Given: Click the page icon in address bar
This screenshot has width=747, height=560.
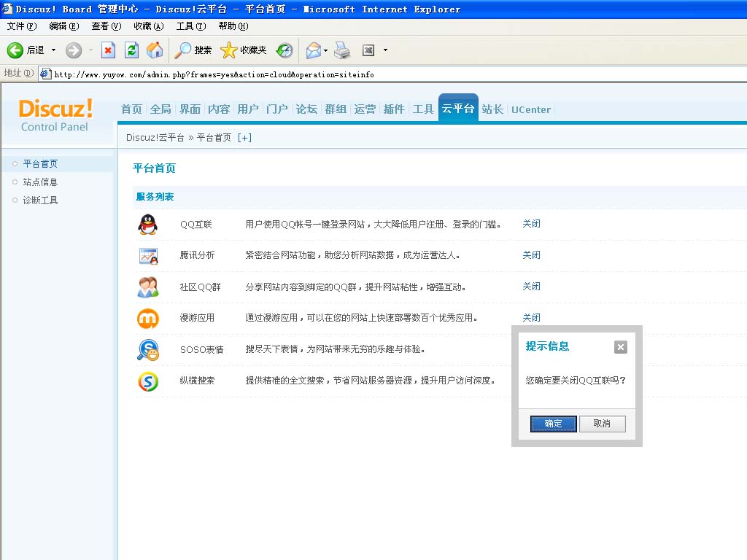Looking at the screenshot, I should (x=45, y=74).
